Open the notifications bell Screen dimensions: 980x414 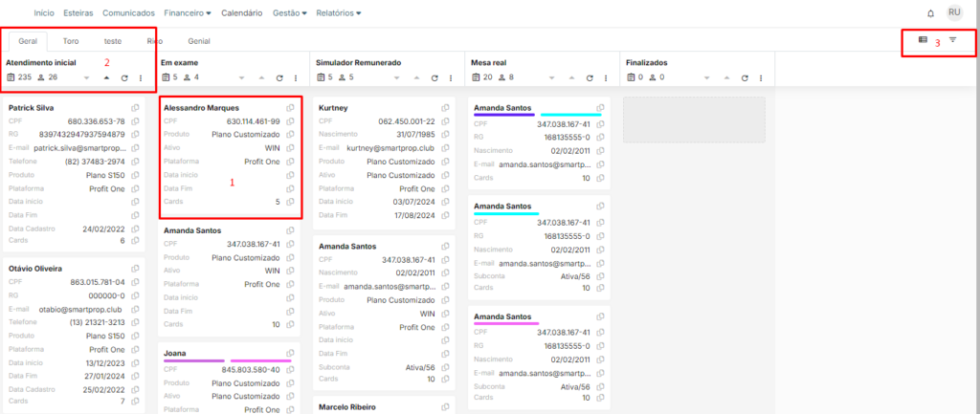[x=930, y=13]
